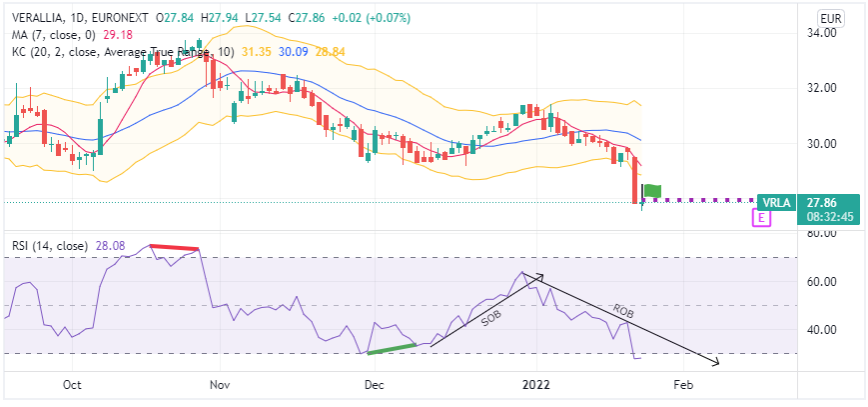Click the 34.00 price axis label
Screen dimensions: 868x407
coord(822,33)
